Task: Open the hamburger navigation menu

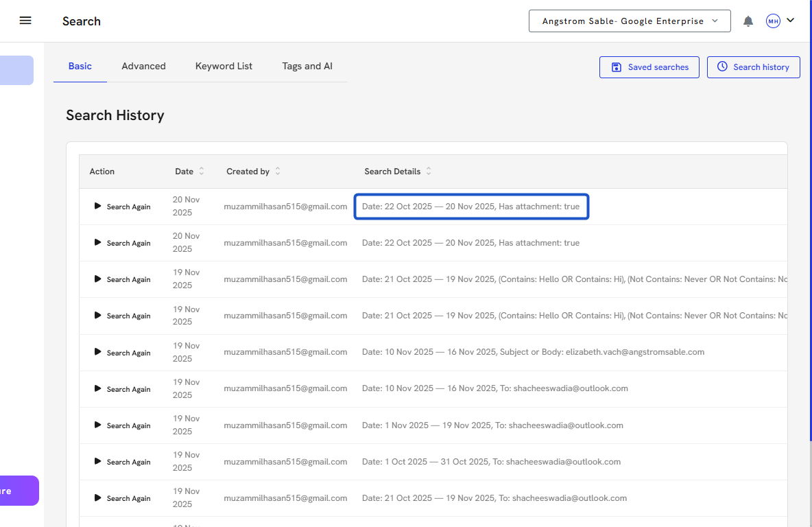Action: (x=25, y=21)
